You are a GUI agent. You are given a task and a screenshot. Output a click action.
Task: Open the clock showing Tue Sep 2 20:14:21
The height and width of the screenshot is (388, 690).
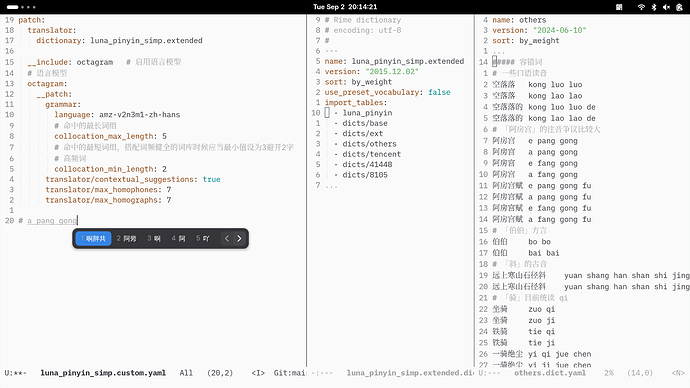click(345, 7)
